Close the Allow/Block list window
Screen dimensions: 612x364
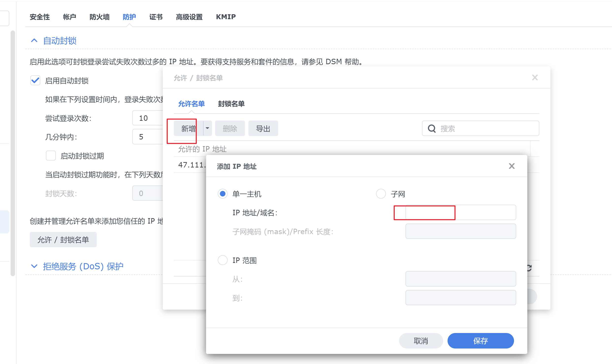click(535, 78)
